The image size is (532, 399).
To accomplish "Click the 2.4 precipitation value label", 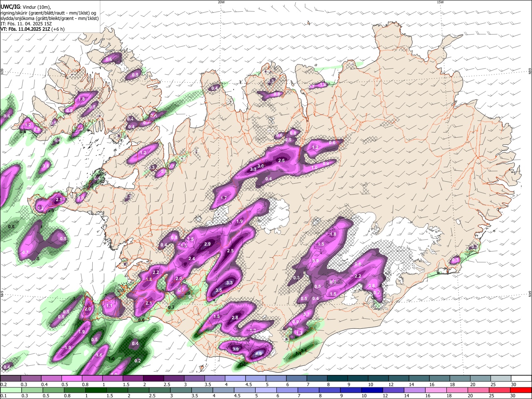I will pyautogui.click(x=192, y=259).
